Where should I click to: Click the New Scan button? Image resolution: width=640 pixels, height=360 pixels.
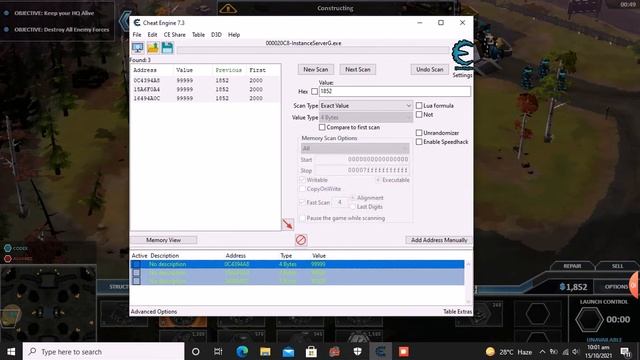(x=316, y=69)
